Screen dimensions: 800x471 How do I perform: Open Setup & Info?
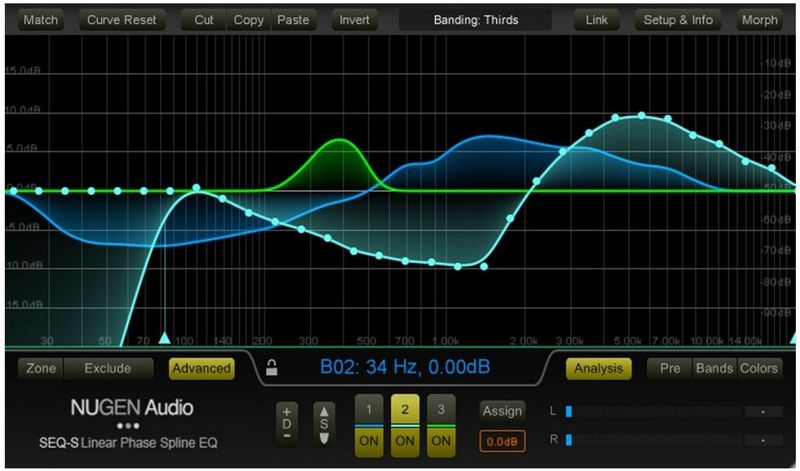678,20
